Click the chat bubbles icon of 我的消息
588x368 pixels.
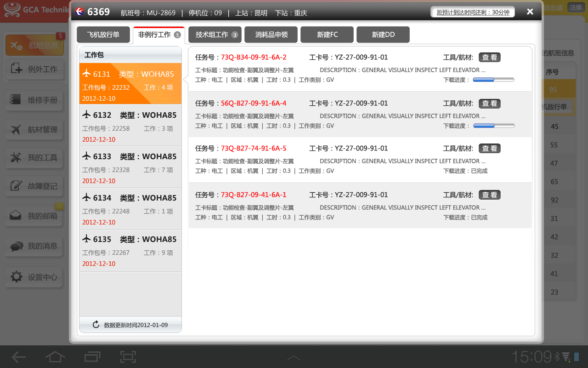[16, 246]
